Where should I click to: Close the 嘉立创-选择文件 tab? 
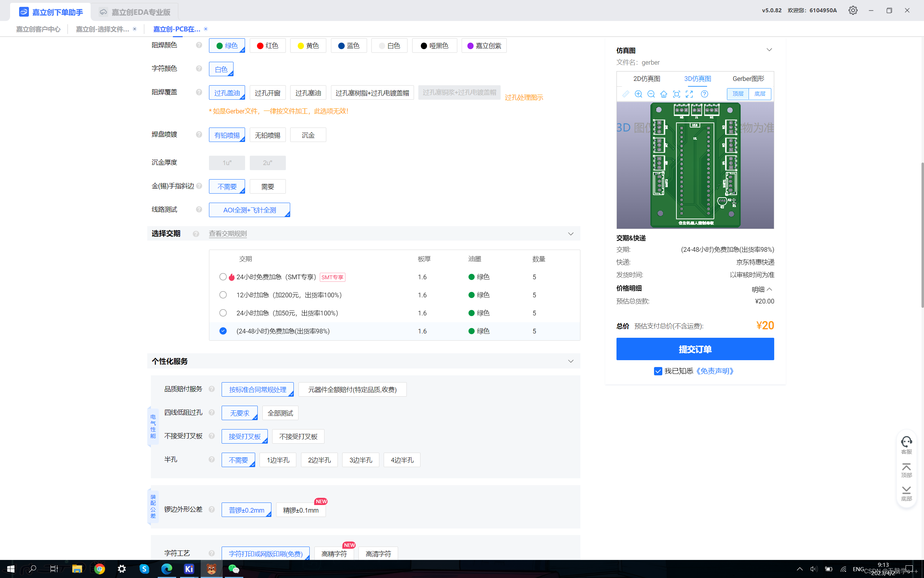[135, 29]
